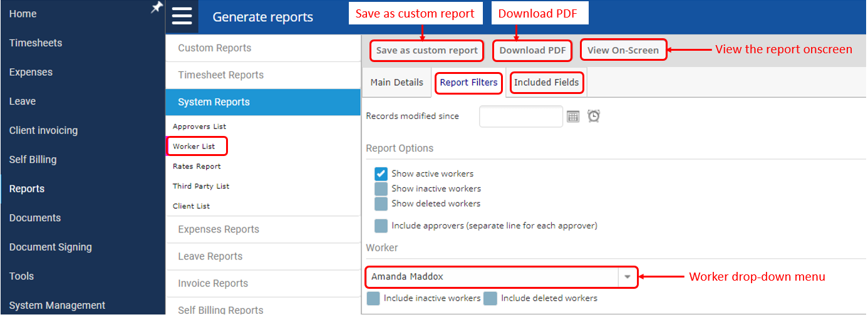Check Include deleted workers under Worker

tap(490, 298)
